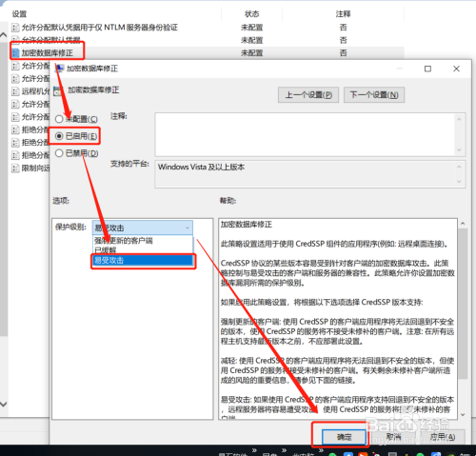Click background window scroll-up arrow at left
Image resolution: width=476 pixels, height=456 pixels.
(x=4, y=35)
